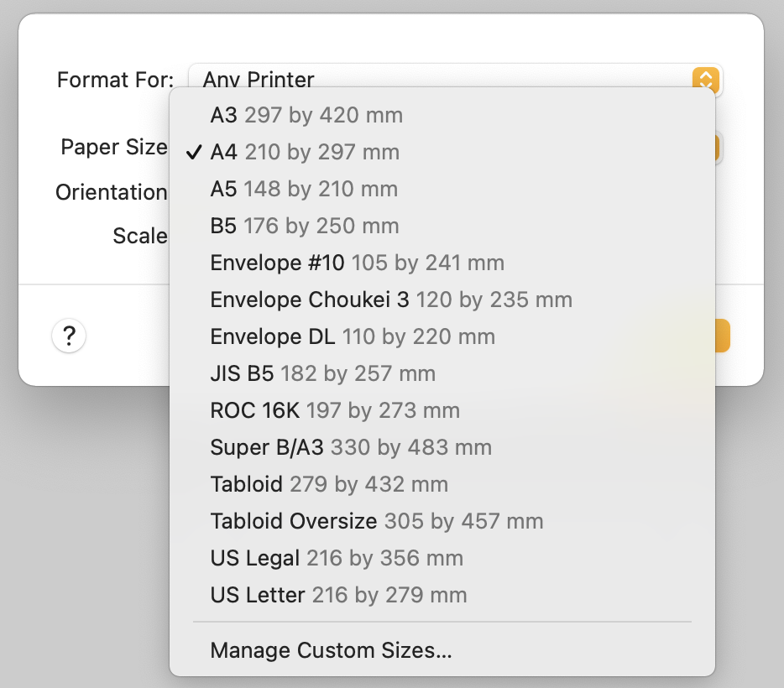Choose Super B/A3 paper size
The image size is (784, 688).
click(351, 447)
